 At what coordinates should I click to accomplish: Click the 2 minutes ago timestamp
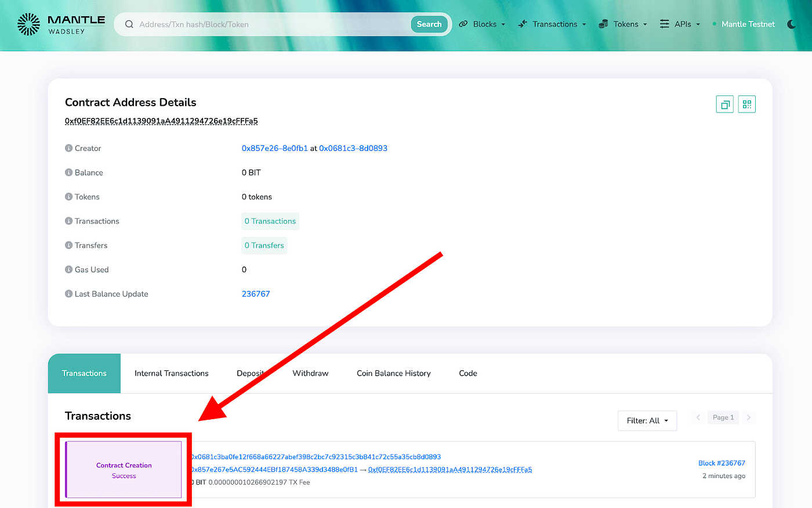click(724, 476)
